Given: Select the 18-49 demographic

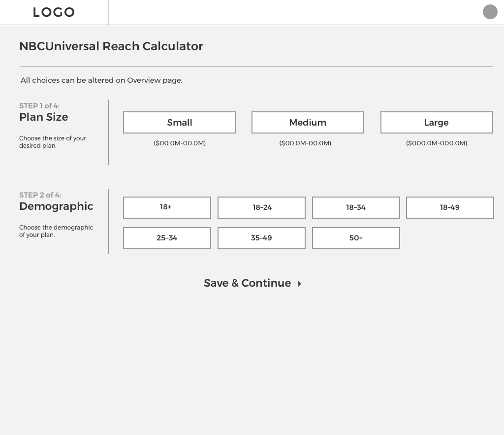Looking at the screenshot, I should click(450, 207).
